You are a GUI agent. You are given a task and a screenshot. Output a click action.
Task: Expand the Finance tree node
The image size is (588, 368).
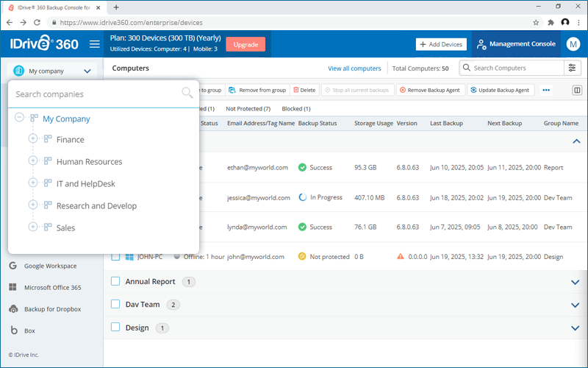tap(33, 138)
